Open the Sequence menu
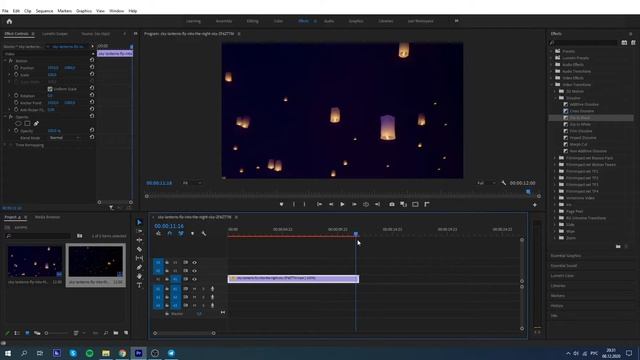The image size is (640, 360). click(44, 11)
